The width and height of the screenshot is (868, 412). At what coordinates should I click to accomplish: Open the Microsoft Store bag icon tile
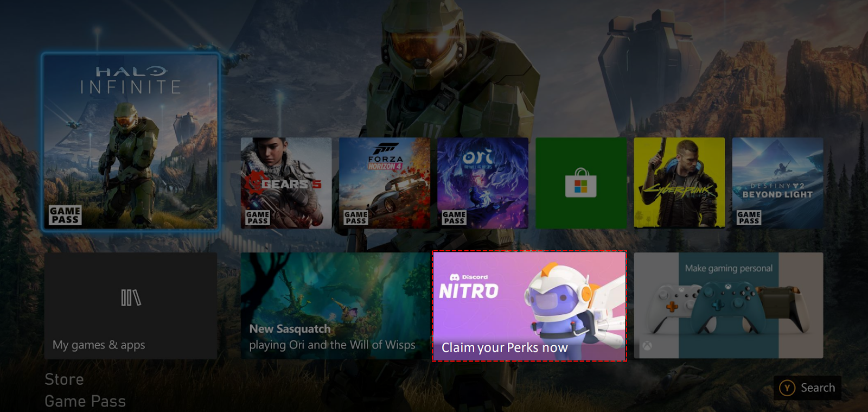pyautogui.click(x=581, y=183)
